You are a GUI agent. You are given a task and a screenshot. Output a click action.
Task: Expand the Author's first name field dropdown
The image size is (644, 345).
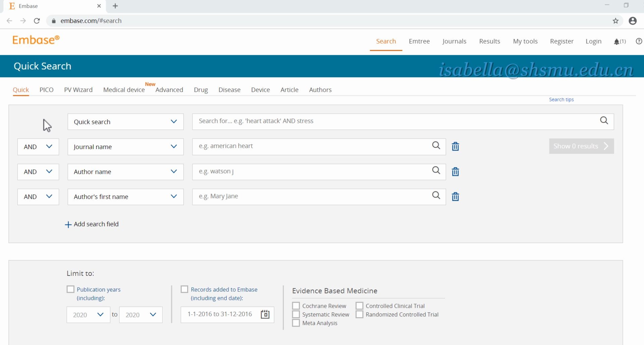(x=125, y=197)
